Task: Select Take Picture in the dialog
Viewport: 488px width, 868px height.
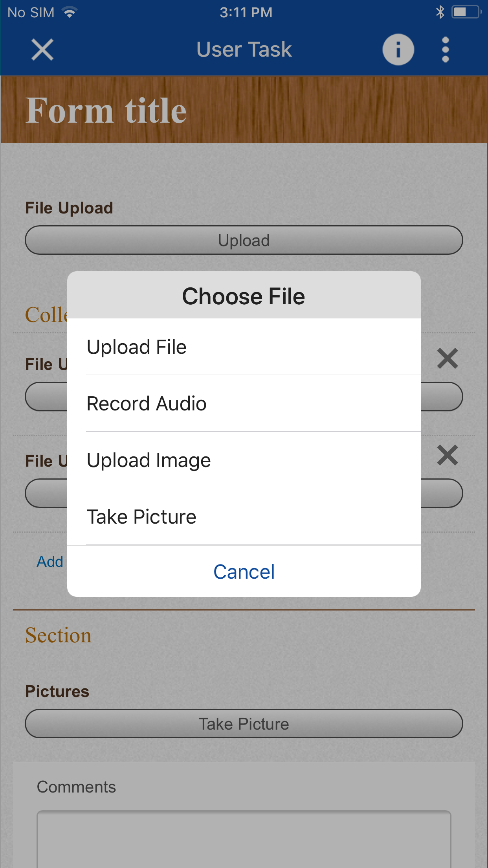Action: 244,517
